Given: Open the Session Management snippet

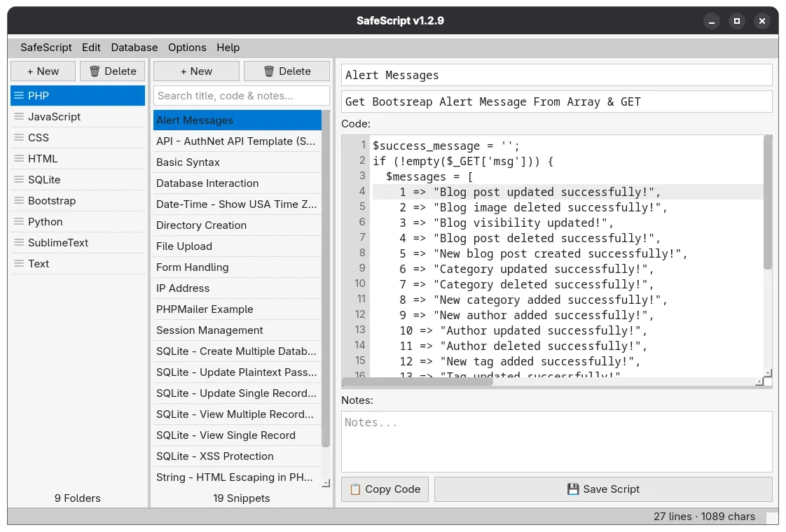Looking at the screenshot, I should click(x=237, y=330).
